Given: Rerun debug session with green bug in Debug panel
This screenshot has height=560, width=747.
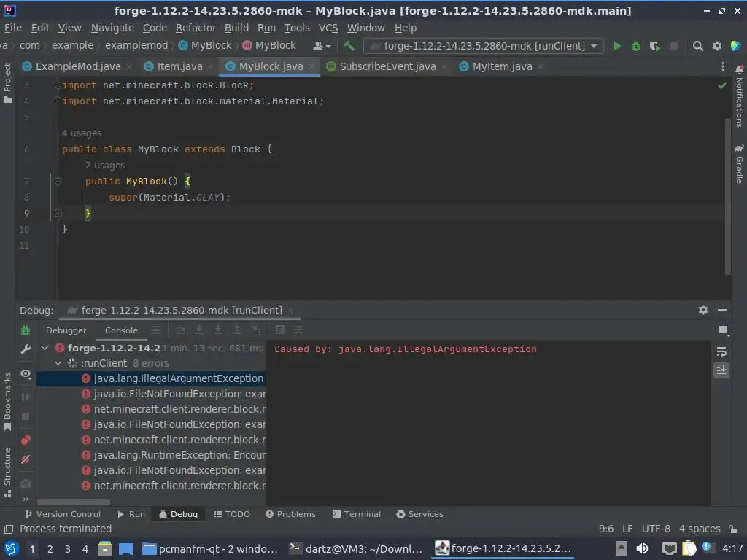Looking at the screenshot, I should 26,330.
